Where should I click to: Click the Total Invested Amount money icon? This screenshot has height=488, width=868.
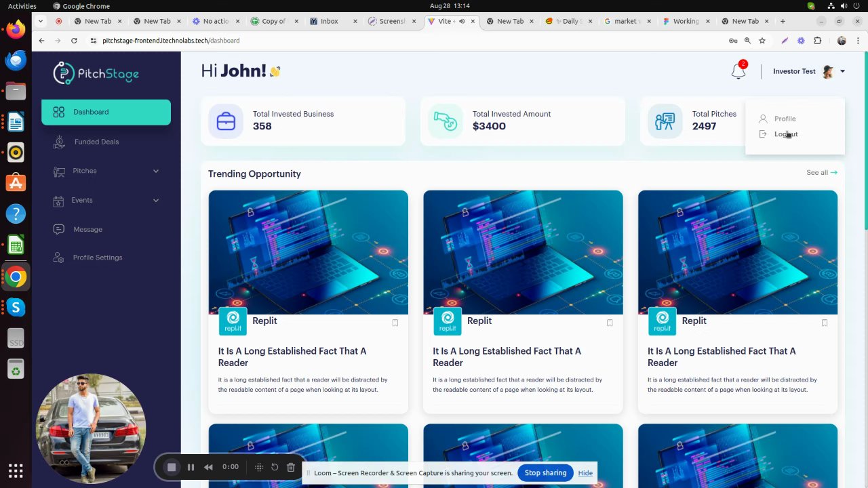(446, 121)
